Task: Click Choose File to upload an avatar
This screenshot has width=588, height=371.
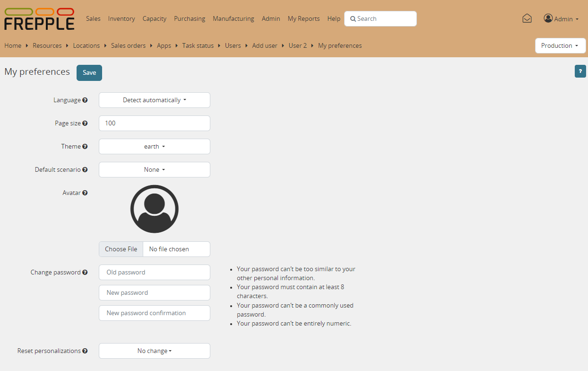Action: point(121,249)
